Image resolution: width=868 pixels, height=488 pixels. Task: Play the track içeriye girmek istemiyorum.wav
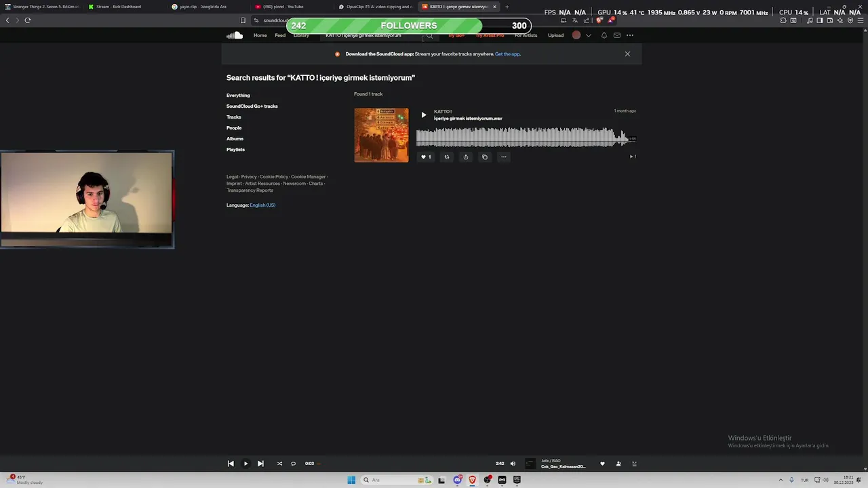click(424, 115)
